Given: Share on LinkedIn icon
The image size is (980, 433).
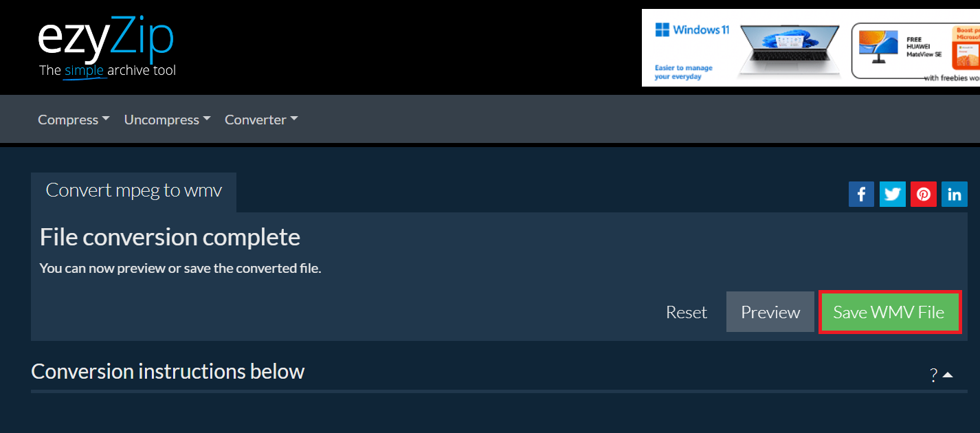Looking at the screenshot, I should (x=955, y=195).
